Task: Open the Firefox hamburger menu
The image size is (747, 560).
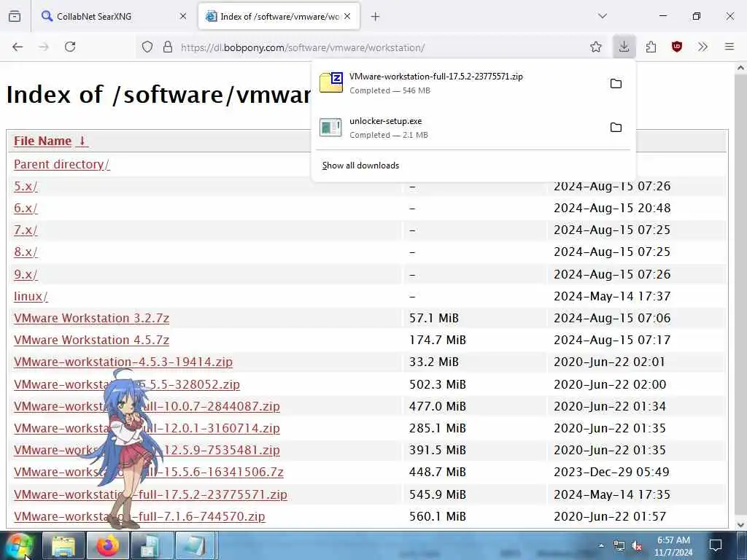Action: point(729,47)
